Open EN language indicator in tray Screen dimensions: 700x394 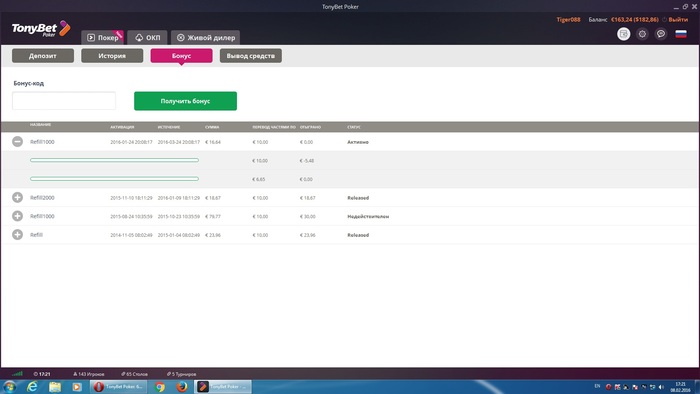[x=597, y=386]
